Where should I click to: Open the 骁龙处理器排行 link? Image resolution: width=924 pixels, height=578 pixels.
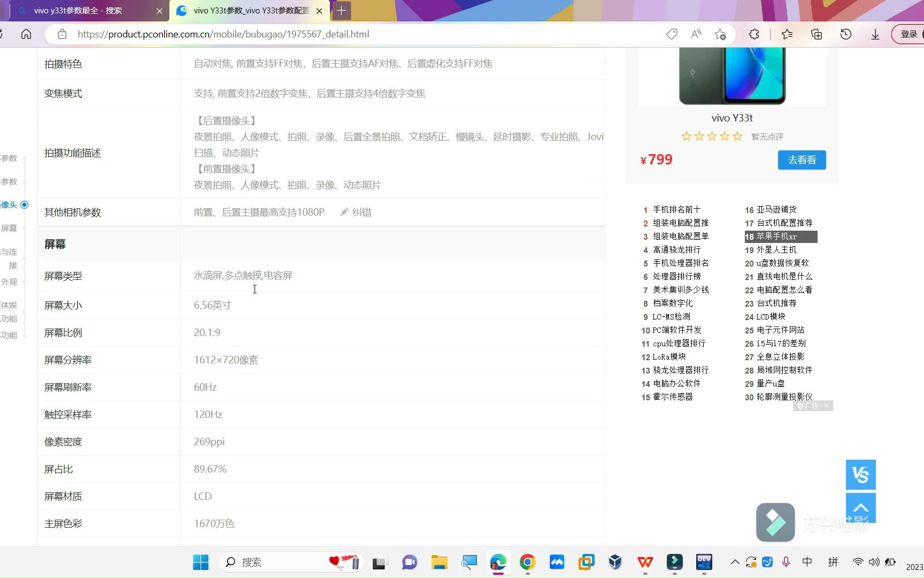point(680,370)
